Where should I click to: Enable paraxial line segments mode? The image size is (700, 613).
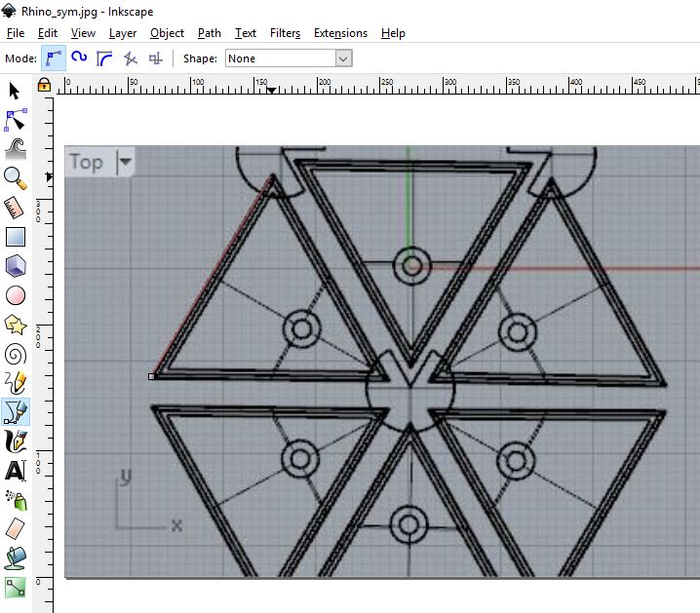(x=155, y=58)
